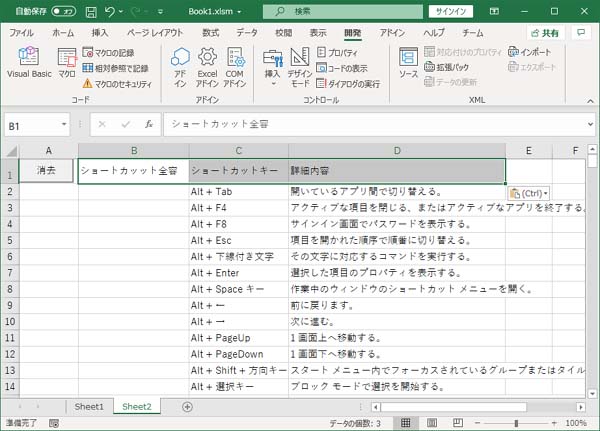The height and width of the screenshot is (431, 600).
Task: Click Run Dialog (ダイアログの実行)
Action: click(348, 83)
